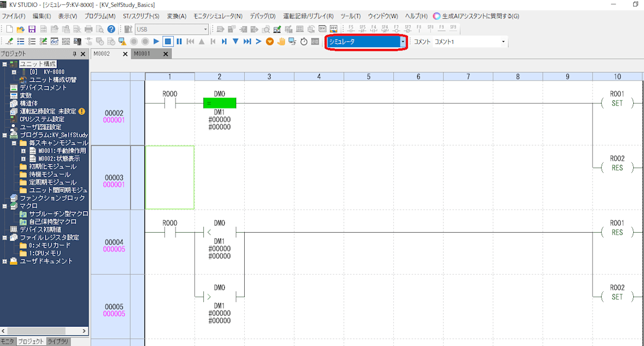The image size is (644, 346).
Task: Open the USB connection dropdown
Action: tap(206, 29)
